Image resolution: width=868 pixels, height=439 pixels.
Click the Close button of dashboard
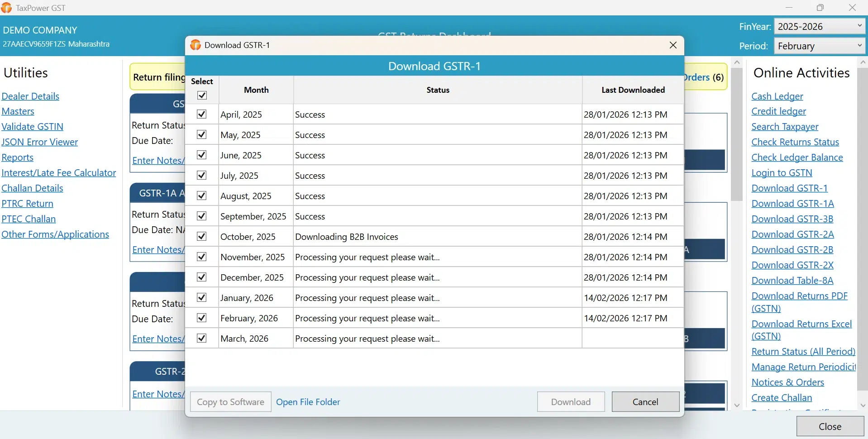pos(830,426)
